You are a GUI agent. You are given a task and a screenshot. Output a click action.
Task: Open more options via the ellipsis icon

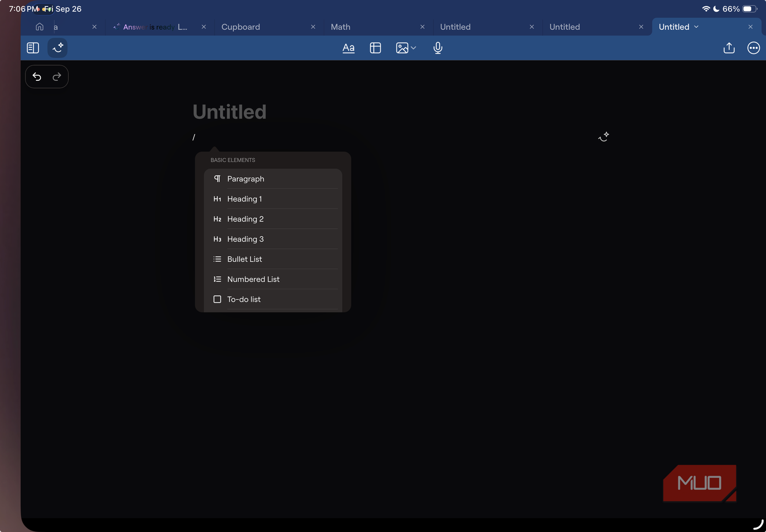(x=753, y=48)
